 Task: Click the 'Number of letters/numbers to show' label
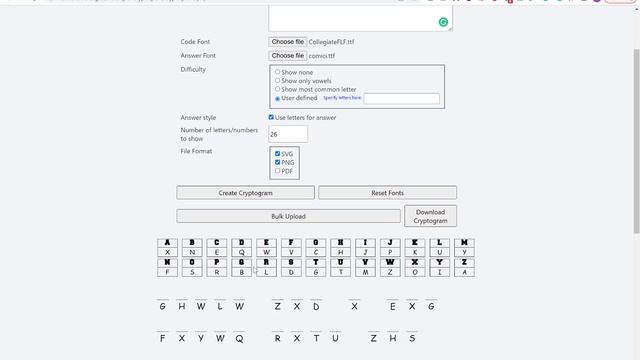click(x=219, y=134)
